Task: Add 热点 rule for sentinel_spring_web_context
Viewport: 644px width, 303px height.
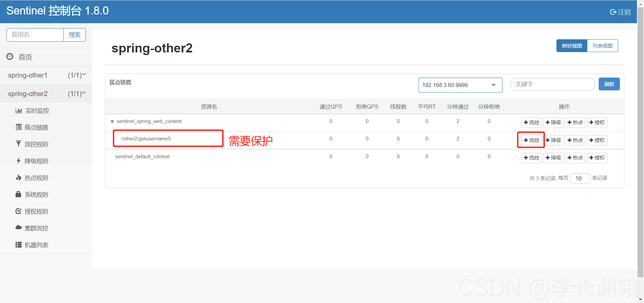Action: pyautogui.click(x=575, y=123)
